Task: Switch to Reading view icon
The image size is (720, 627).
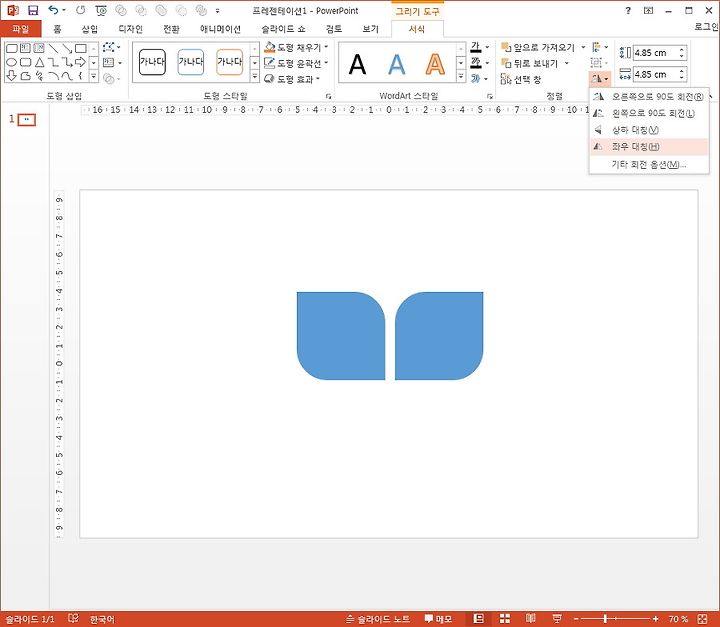Action: click(530, 619)
